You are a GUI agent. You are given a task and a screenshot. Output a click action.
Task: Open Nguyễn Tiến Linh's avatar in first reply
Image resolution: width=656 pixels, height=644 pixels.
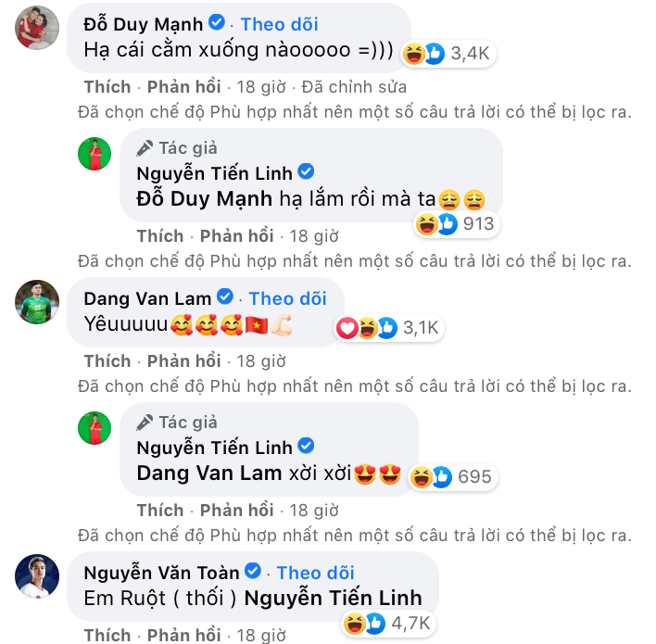click(95, 154)
